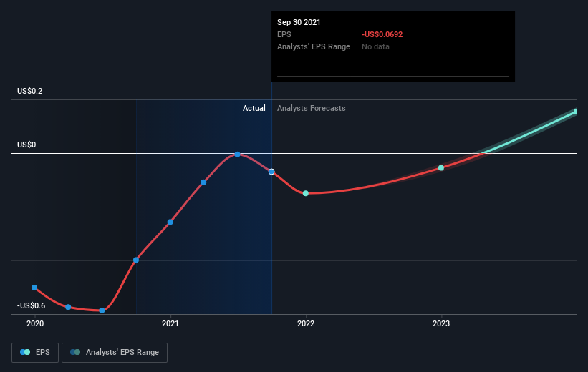
Task: Click the forecast data point at 2023
Action: [441, 168]
